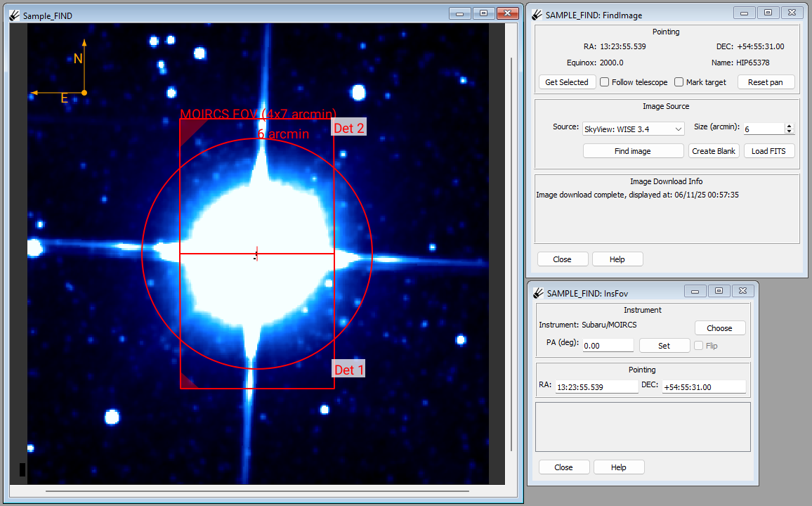Click the Load FITS button

[768, 150]
